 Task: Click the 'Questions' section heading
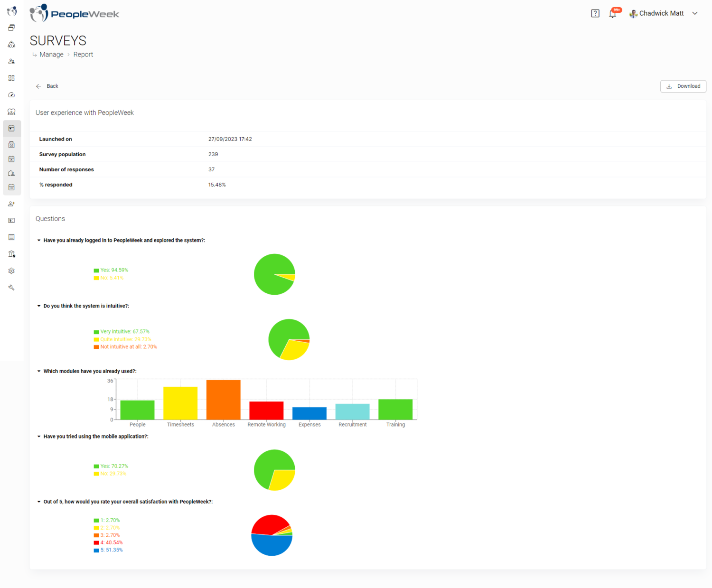50,219
